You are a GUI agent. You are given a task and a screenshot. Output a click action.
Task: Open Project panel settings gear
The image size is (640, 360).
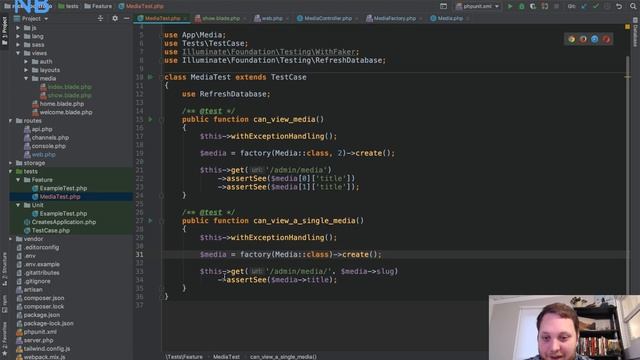(115, 18)
